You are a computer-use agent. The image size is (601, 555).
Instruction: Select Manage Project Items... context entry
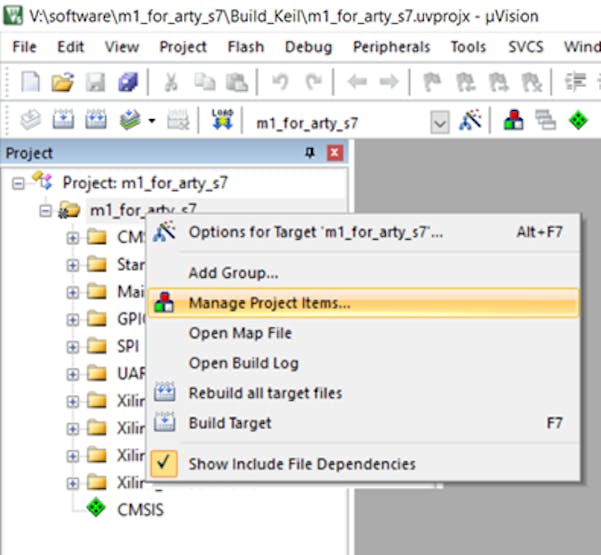(363, 303)
